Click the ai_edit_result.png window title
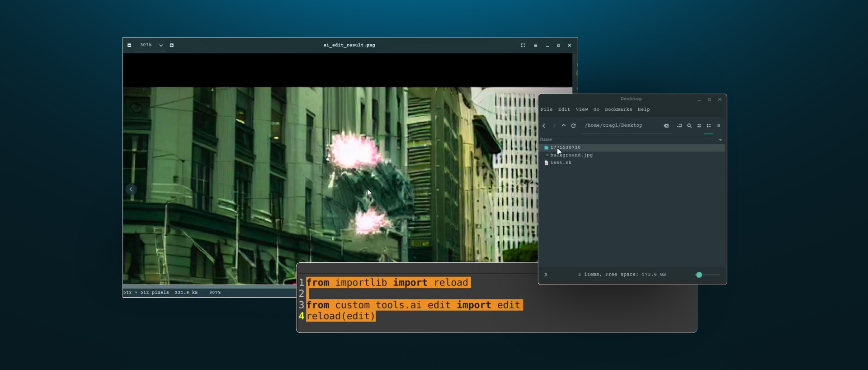The image size is (868, 370). tap(349, 45)
